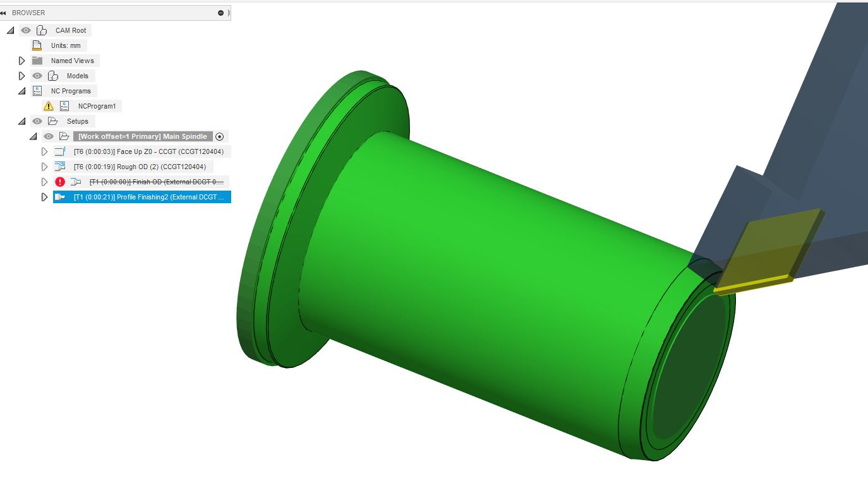
Task: Select the CAM Root component icon
Action: 42,30
